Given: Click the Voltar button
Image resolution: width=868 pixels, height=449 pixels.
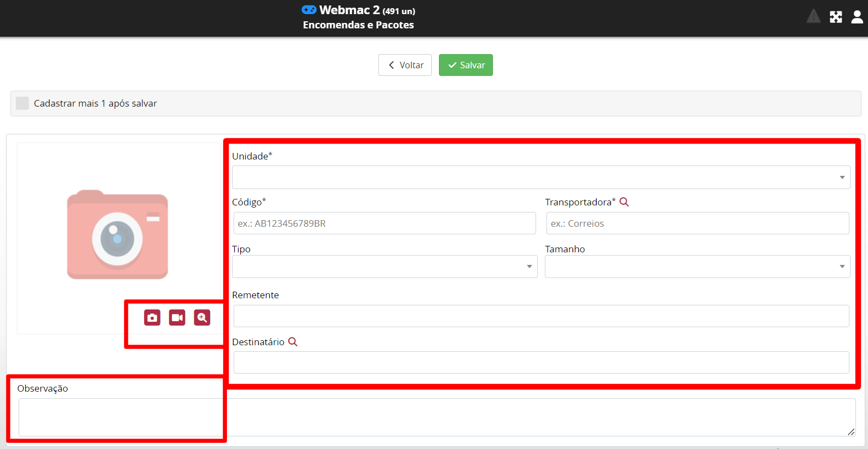Looking at the screenshot, I should pyautogui.click(x=405, y=65).
